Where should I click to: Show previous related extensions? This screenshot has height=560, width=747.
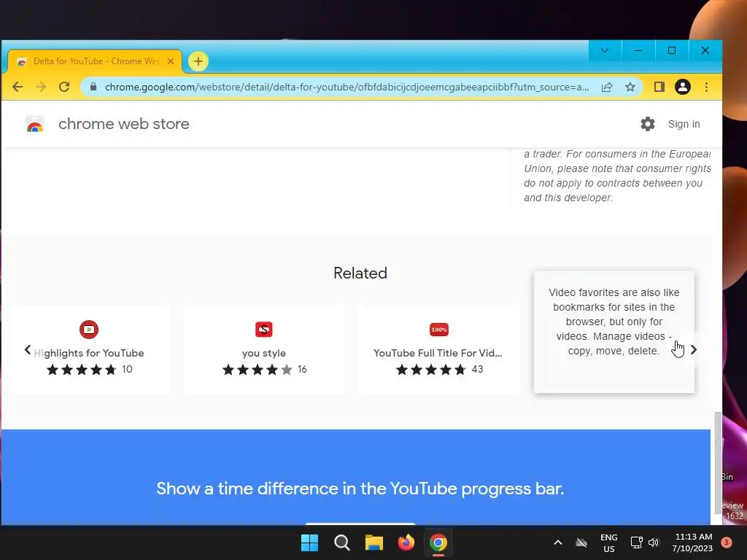click(28, 350)
